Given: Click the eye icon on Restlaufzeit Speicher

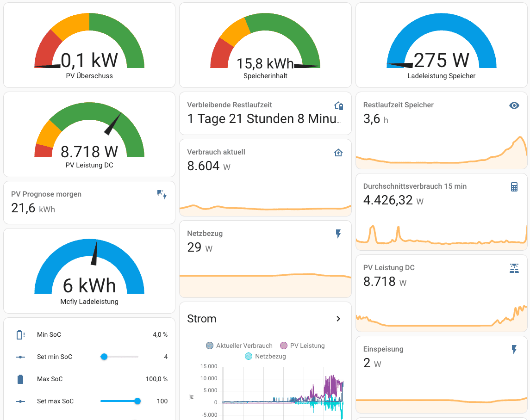Looking at the screenshot, I should 514,105.
